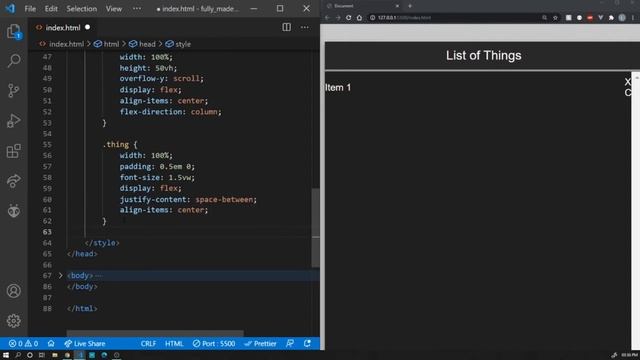Select the index.html editor tab
This screenshot has width=640, height=360.
tap(63, 27)
